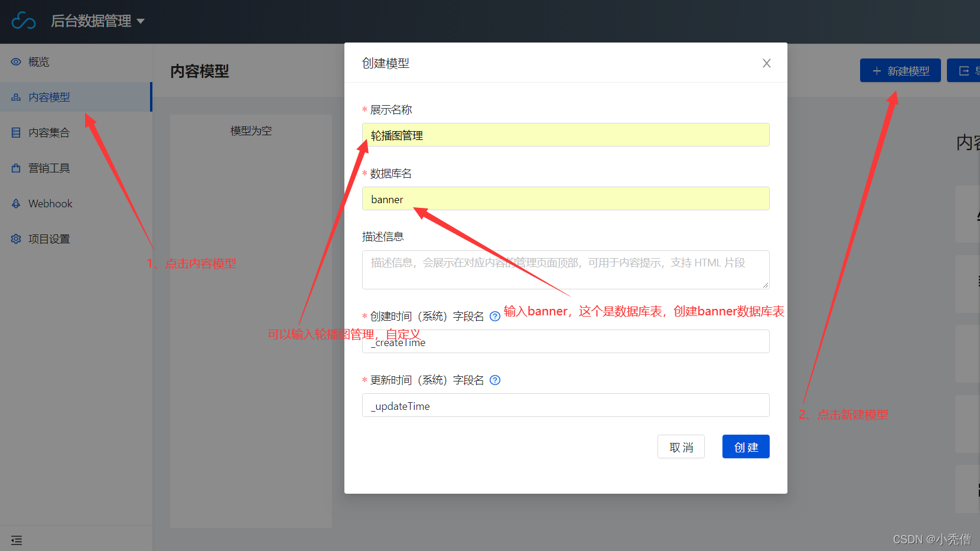Click the 项目设置 gear icon
This screenshot has width=980, height=551.
coord(16,239)
